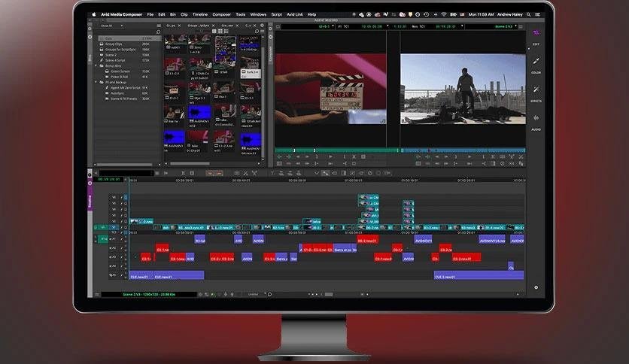Click the search icon in bin container sidebar
This screenshot has height=364, width=629.
pyautogui.click(x=158, y=32)
